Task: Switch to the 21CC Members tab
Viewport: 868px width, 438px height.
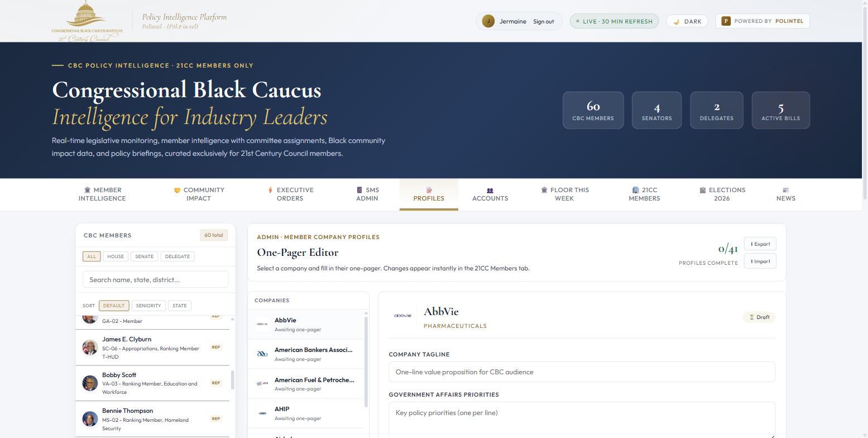Action: (644, 194)
